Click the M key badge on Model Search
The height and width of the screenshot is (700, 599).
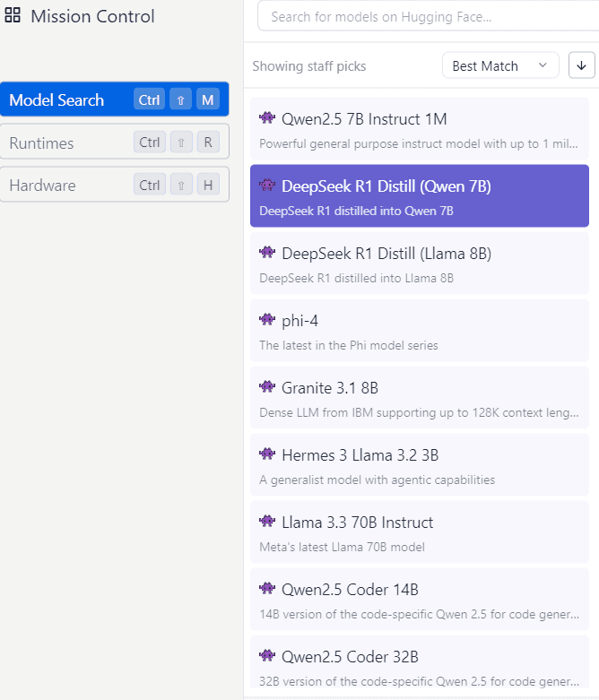tap(208, 99)
